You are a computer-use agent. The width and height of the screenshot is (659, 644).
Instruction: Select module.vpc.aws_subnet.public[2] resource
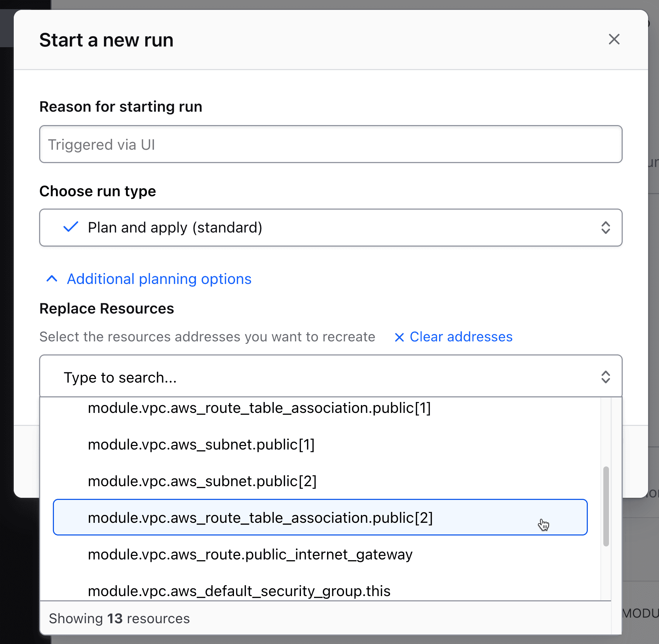[x=202, y=481]
